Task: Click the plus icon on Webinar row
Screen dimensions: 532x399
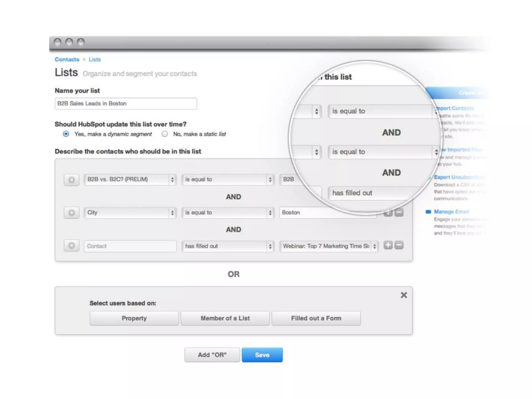Action: [388, 245]
